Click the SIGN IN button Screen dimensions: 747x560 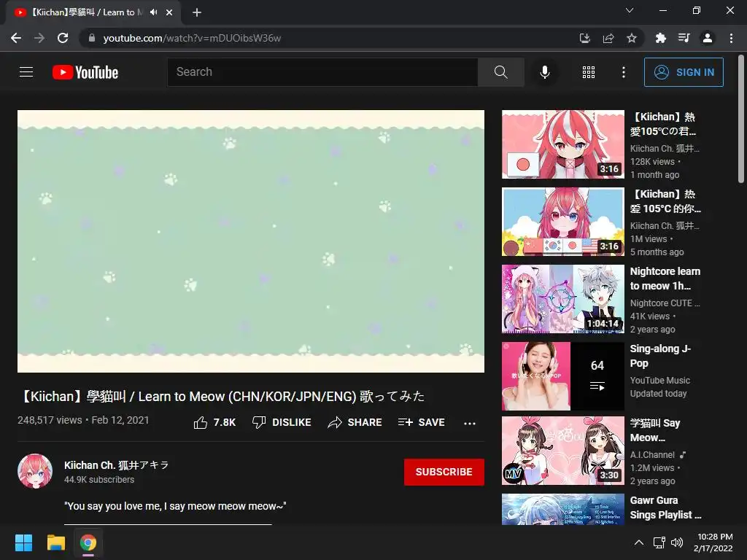coord(683,72)
